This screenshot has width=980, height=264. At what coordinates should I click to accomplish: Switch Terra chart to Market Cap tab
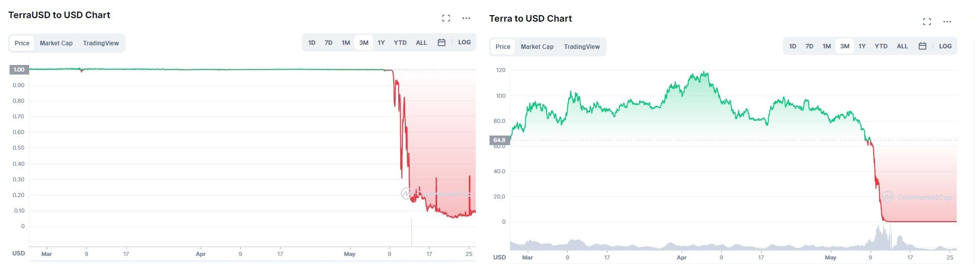pos(537,47)
